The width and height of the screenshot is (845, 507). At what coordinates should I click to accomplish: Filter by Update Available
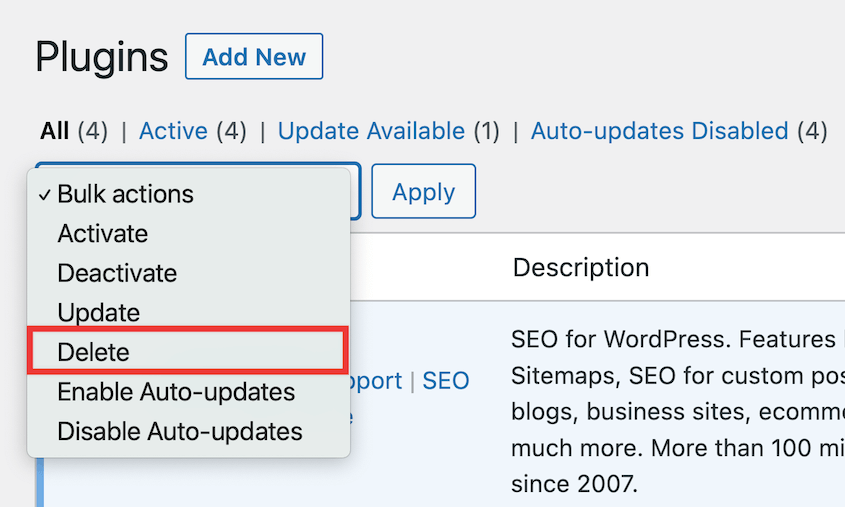click(371, 131)
